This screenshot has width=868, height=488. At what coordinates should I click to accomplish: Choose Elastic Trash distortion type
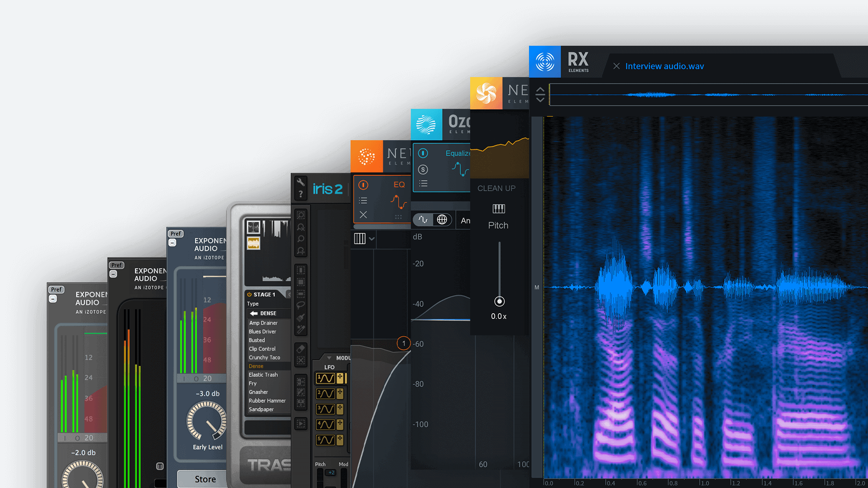coord(263,375)
